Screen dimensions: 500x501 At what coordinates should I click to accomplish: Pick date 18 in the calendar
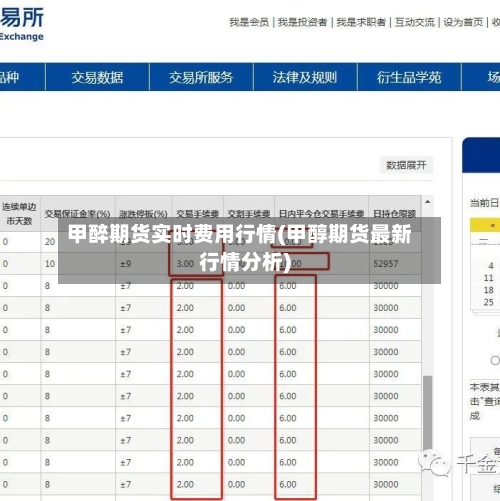489,290
